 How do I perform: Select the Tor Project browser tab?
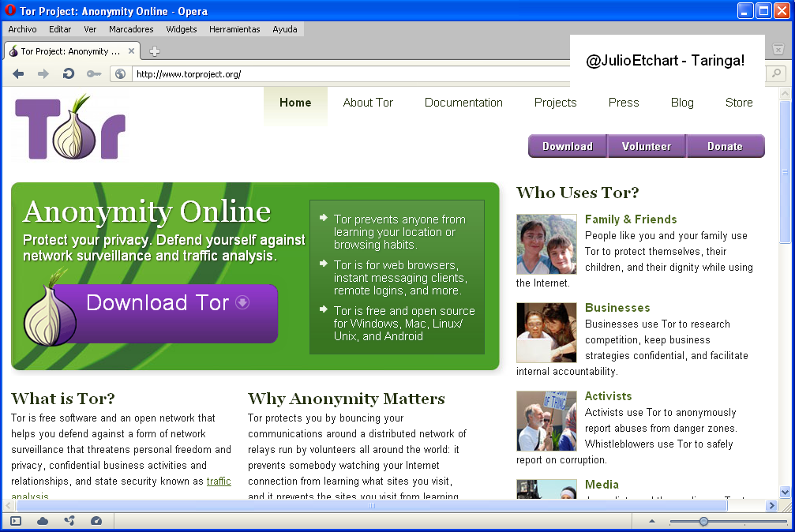click(72, 51)
